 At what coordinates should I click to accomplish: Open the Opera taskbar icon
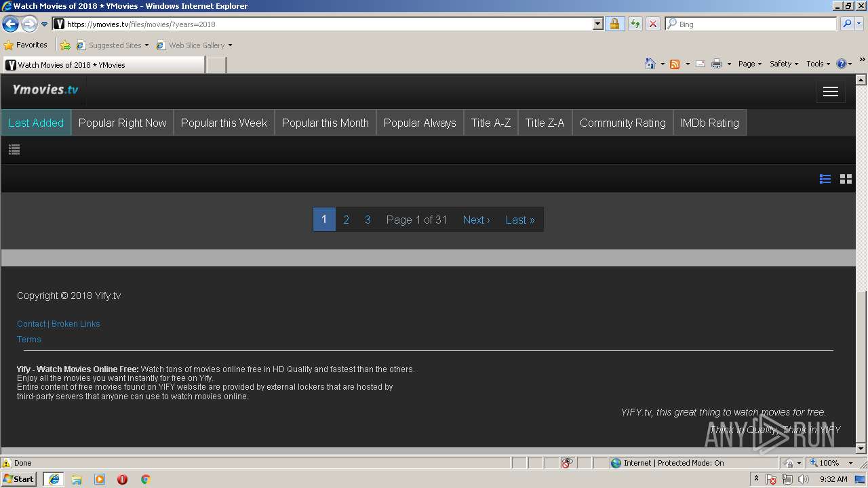coord(123,479)
